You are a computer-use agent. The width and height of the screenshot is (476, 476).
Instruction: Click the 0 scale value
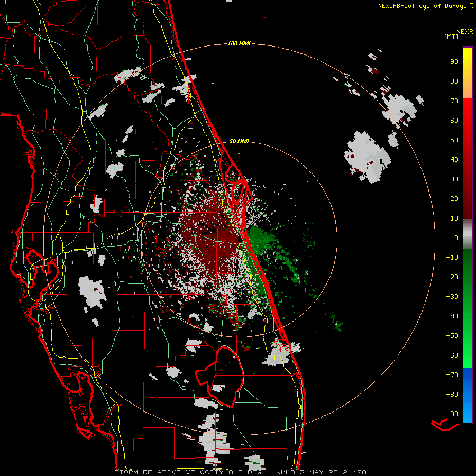[x=456, y=237]
